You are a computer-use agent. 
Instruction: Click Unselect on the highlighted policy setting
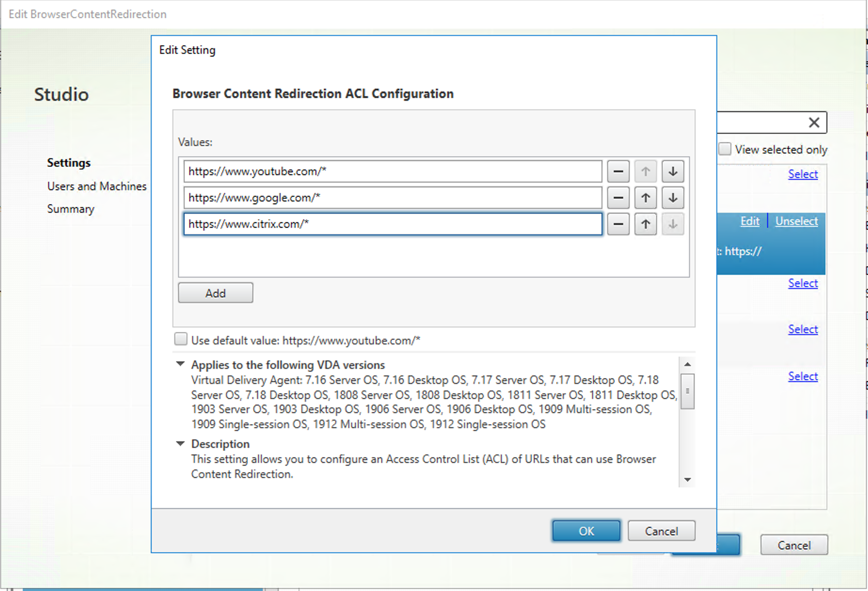(x=796, y=221)
